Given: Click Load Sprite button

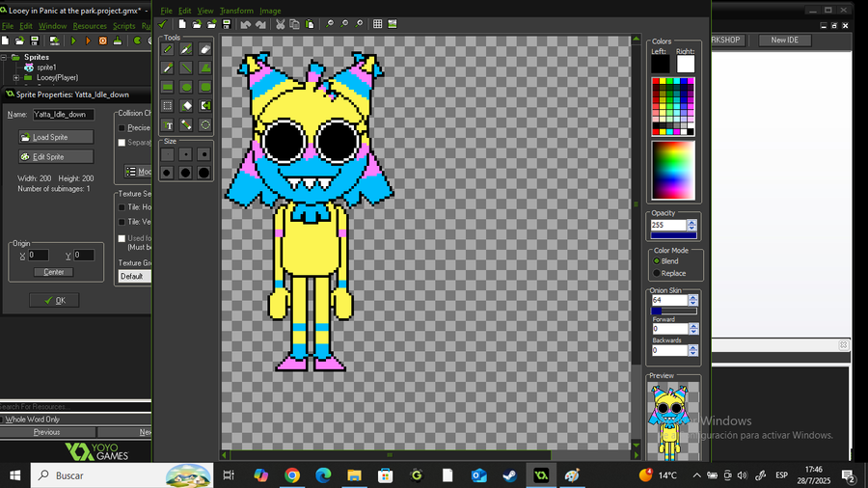Looking at the screenshot, I should [x=56, y=137].
